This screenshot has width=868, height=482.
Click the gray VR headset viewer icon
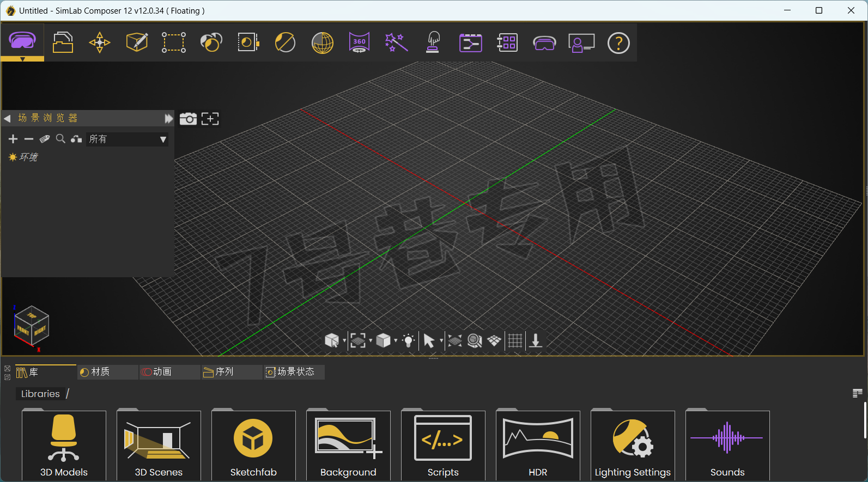coord(544,43)
